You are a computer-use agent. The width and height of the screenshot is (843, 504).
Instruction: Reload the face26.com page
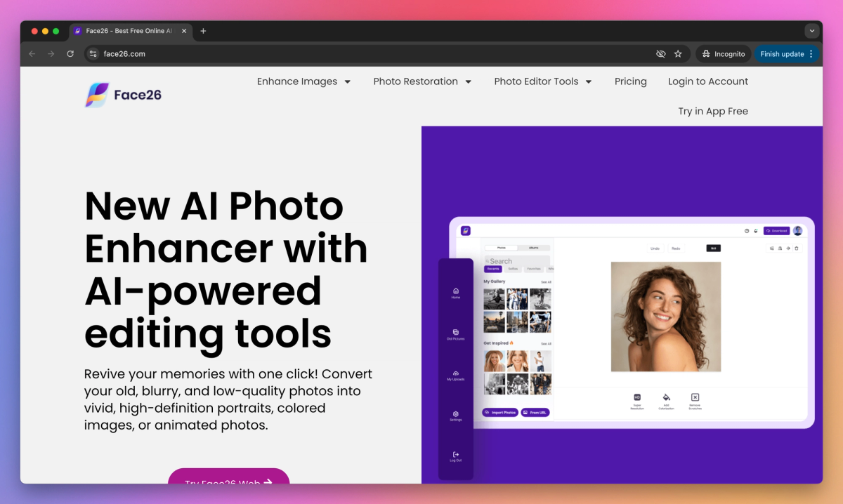[x=70, y=54]
